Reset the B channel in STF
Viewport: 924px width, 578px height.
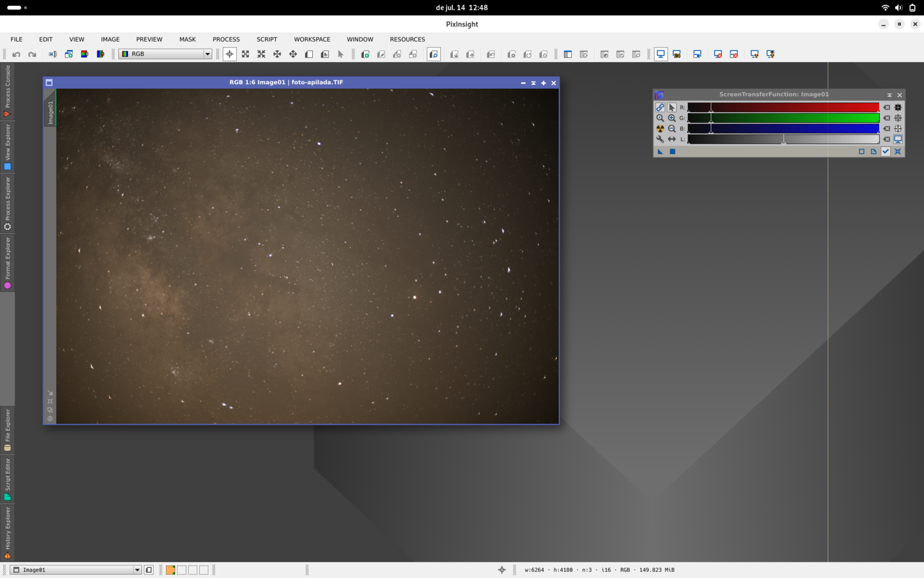887,128
